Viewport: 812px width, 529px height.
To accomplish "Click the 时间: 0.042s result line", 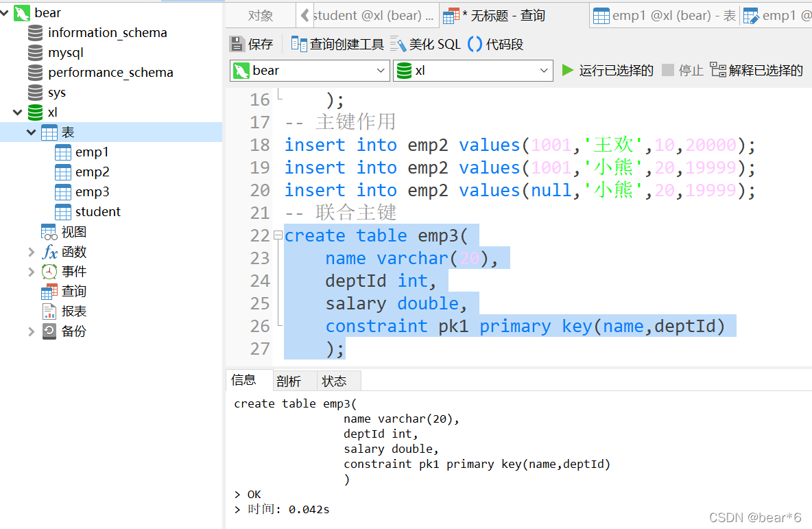I will tap(282, 509).
